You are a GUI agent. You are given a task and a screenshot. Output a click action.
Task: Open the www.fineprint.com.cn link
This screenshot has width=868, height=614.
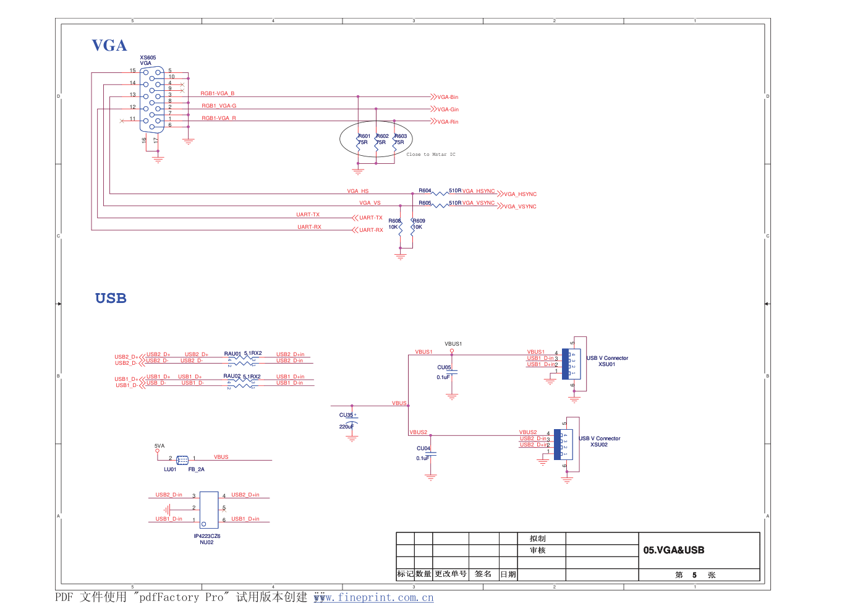tap(373, 597)
